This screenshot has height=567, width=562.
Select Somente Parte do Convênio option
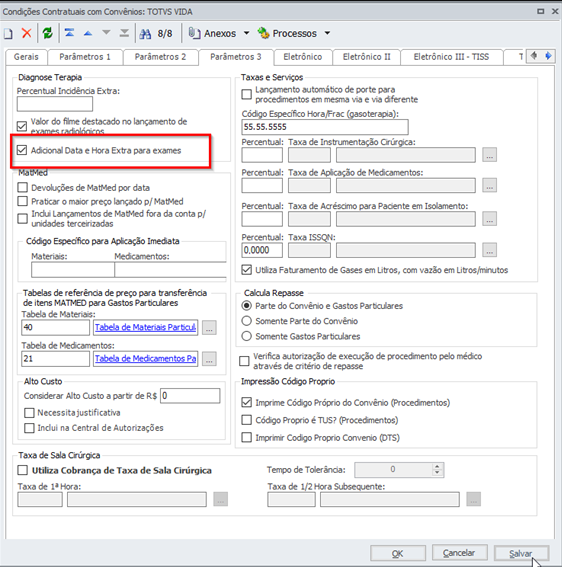(247, 321)
